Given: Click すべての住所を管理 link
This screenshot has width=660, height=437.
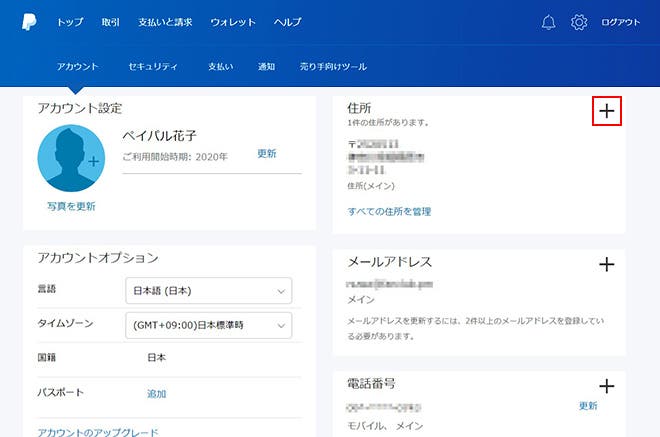Looking at the screenshot, I should tap(389, 212).
